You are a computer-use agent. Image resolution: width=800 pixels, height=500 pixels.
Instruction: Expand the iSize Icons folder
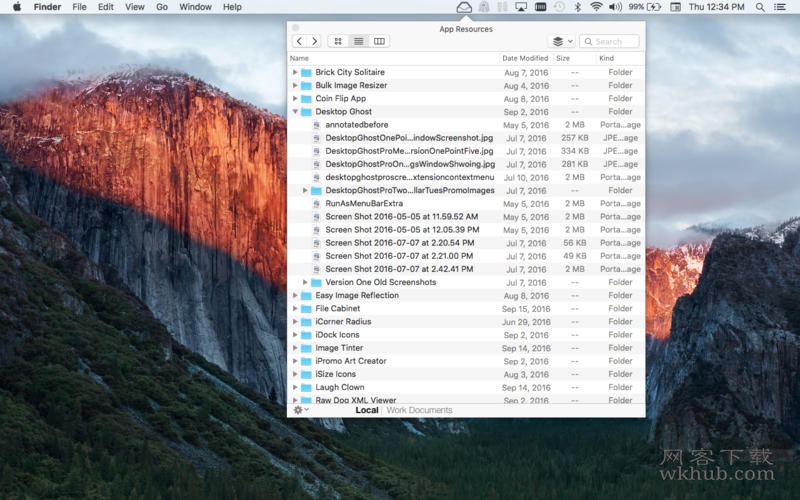point(295,374)
